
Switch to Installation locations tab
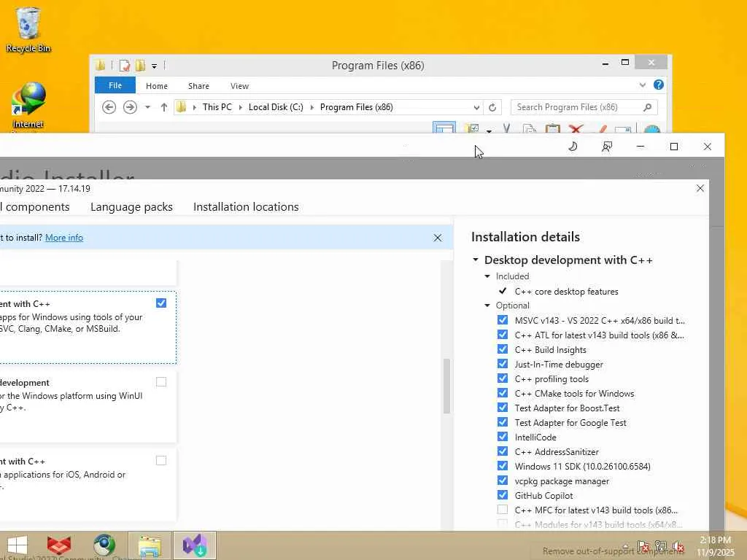246,207
